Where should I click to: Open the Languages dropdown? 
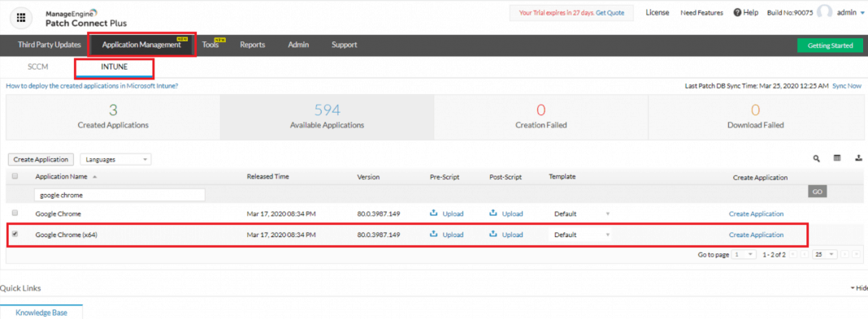[x=115, y=159]
